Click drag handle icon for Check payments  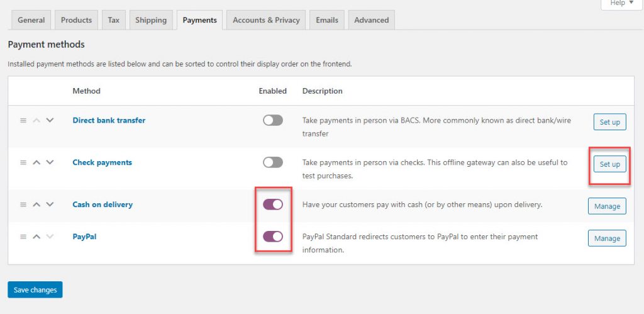click(23, 162)
